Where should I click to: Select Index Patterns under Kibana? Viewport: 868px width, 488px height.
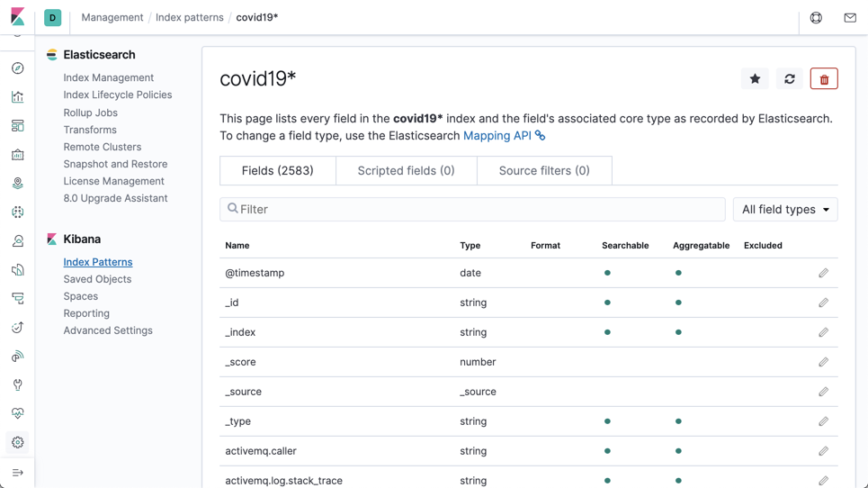[98, 262]
